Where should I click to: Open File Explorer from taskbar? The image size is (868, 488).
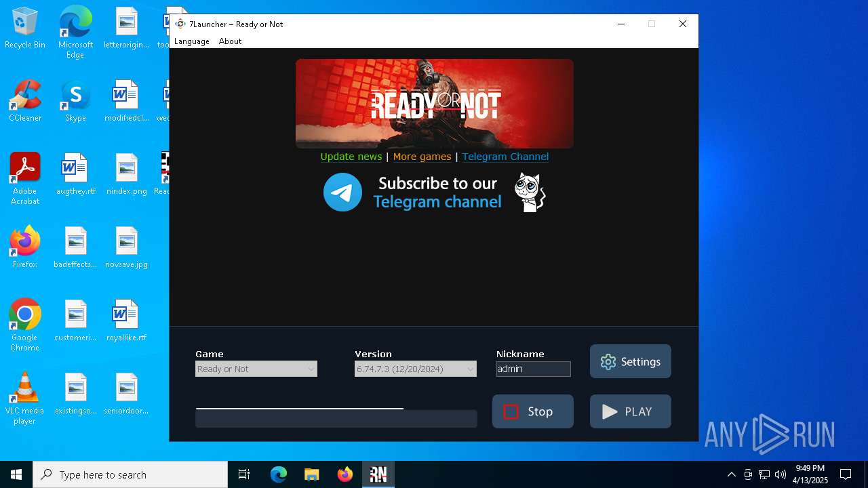coord(311,474)
